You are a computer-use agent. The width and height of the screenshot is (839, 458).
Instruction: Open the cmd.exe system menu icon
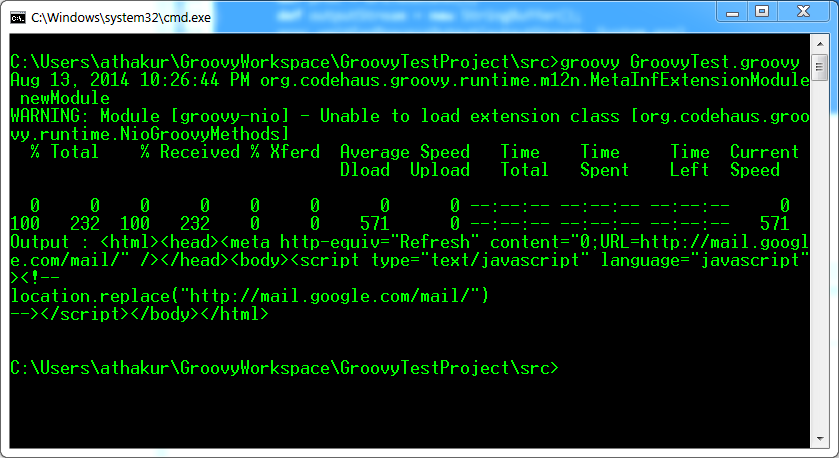pyautogui.click(x=18, y=18)
